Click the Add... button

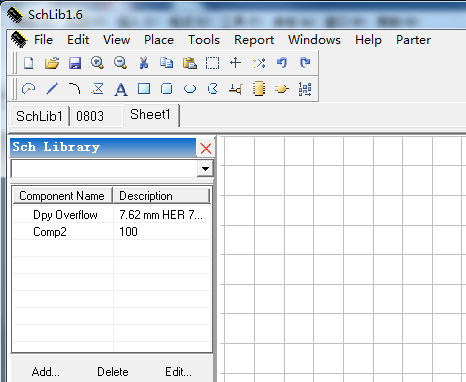46,372
